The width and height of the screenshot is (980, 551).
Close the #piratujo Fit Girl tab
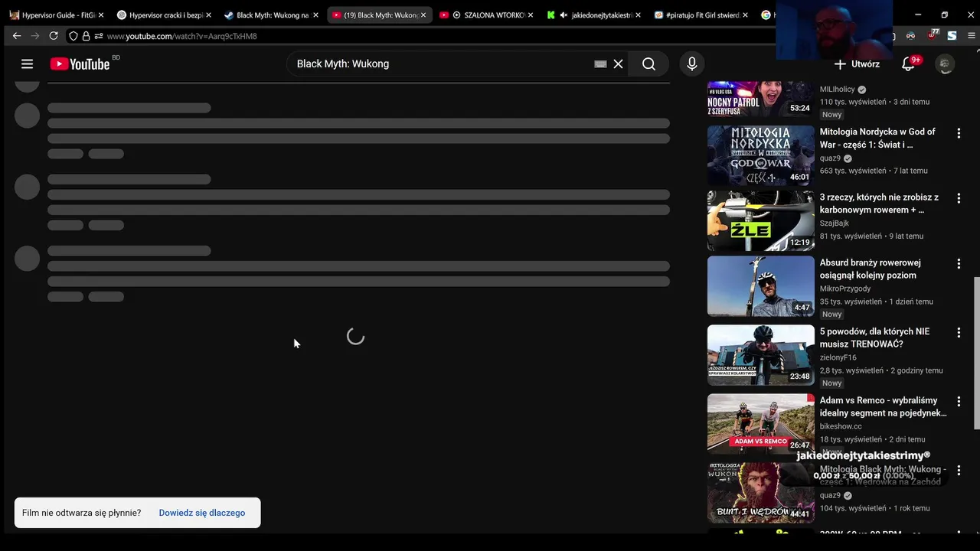point(745,15)
